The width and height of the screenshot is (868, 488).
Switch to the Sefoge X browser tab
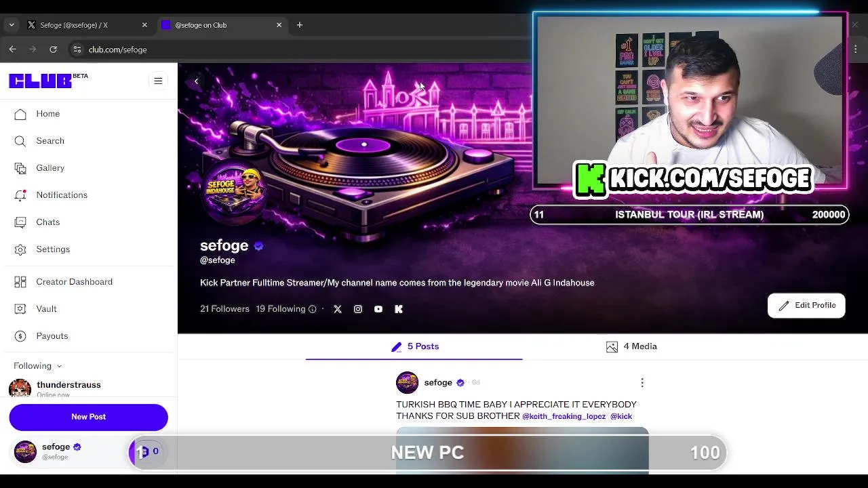point(87,25)
